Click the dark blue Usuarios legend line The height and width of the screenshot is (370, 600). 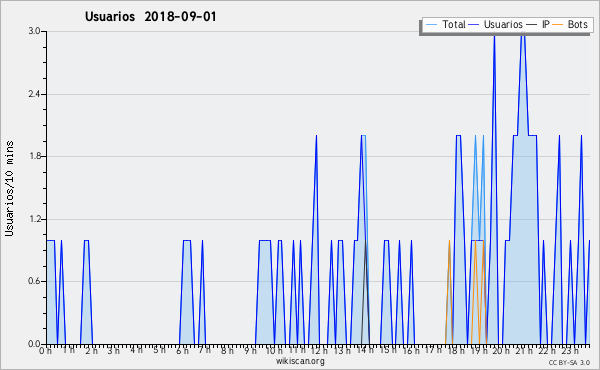(474, 25)
